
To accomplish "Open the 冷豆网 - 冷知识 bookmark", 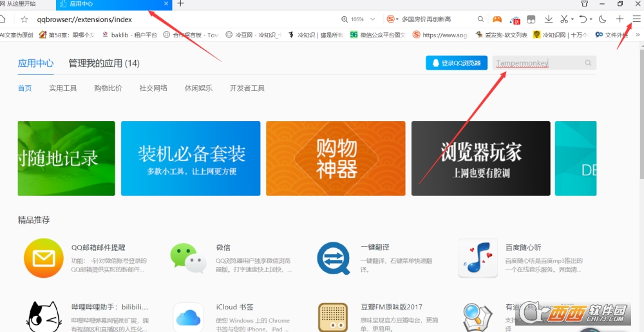I will tap(253, 35).
